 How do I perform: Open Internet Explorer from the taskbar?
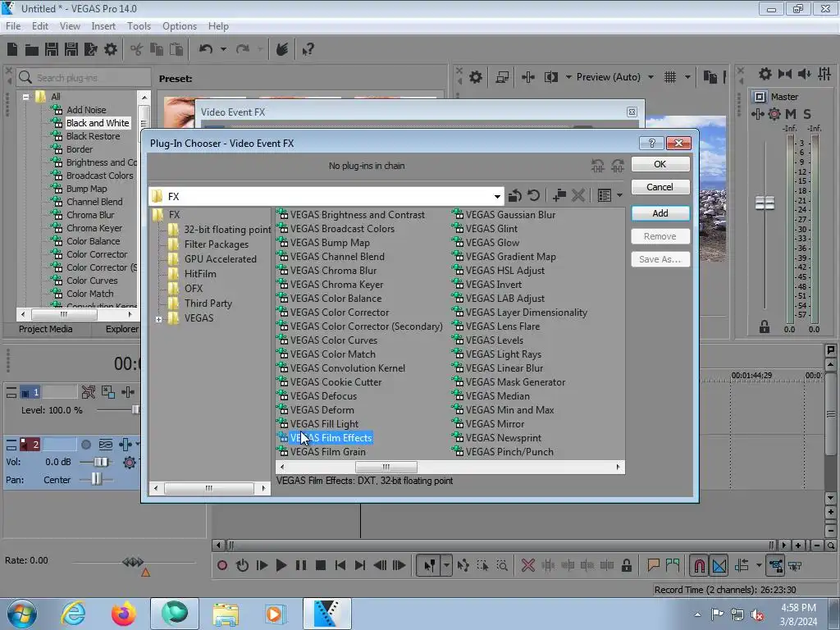point(73,614)
